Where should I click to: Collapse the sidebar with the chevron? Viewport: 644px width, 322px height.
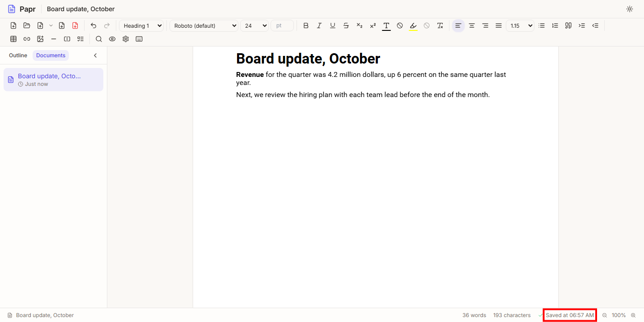click(x=95, y=55)
